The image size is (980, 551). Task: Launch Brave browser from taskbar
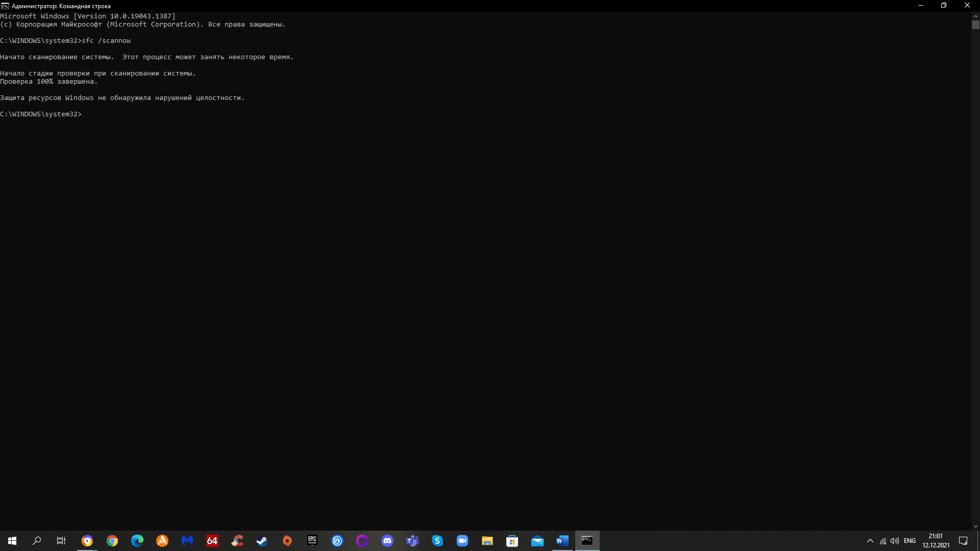click(x=87, y=541)
